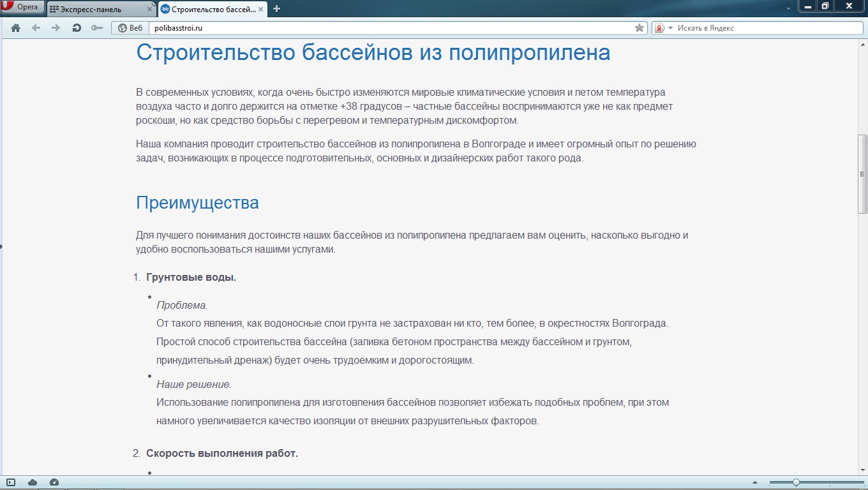Click the line starting Использование полипропилена
Viewport: 868px width, 490px height.
click(x=412, y=403)
